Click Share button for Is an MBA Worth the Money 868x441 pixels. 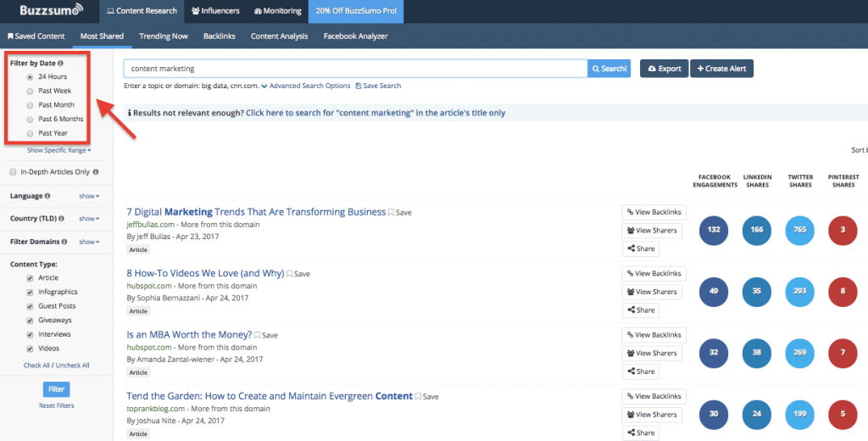point(641,371)
